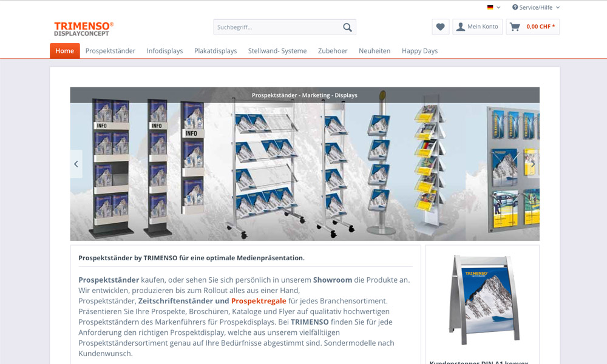Open Stellwand- Systeme category
This screenshot has width=607, height=364.
[x=277, y=51]
